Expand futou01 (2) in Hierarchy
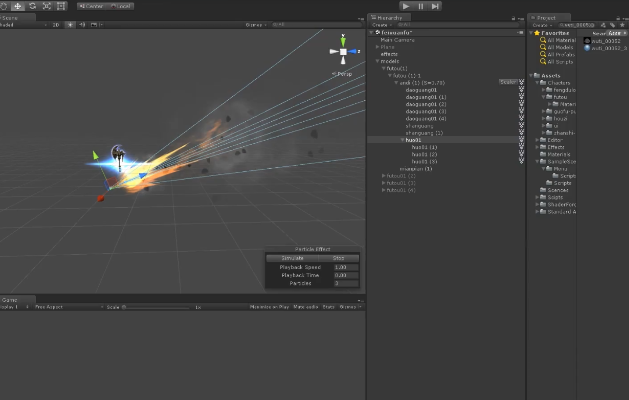This screenshot has width=629, height=400. click(x=383, y=176)
